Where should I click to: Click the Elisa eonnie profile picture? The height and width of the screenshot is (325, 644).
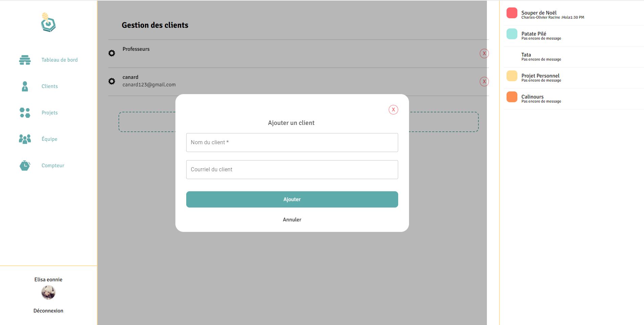[48, 292]
